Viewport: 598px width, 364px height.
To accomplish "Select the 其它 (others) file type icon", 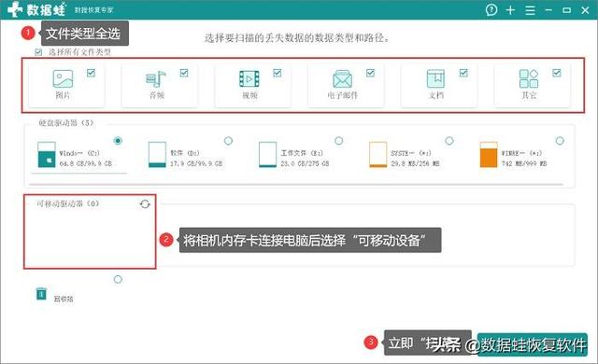I will [x=529, y=78].
